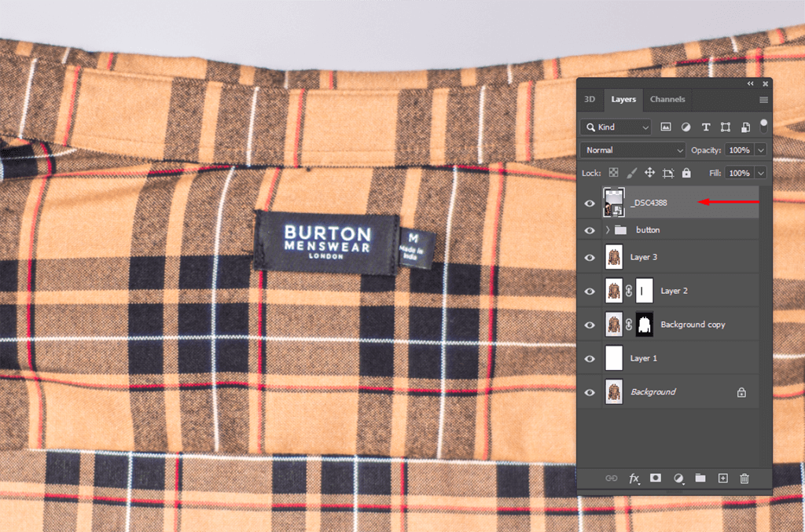Lock position move icon
This screenshot has width=805, height=532.
coord(649,173)
